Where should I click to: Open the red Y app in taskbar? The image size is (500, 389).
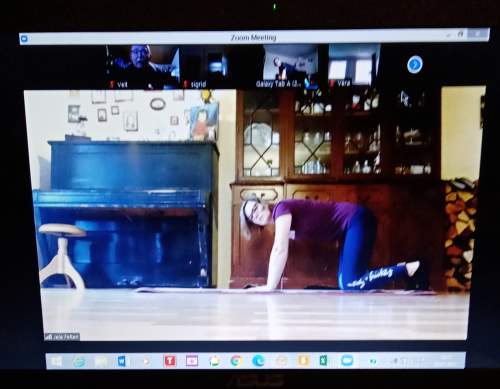coord(170,361)
